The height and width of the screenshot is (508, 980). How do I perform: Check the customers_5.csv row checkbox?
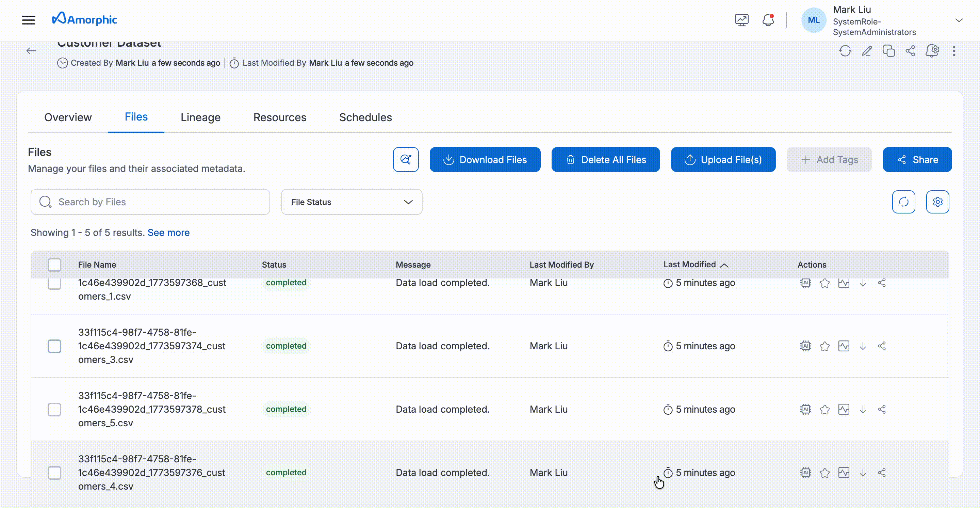(54, 410)
